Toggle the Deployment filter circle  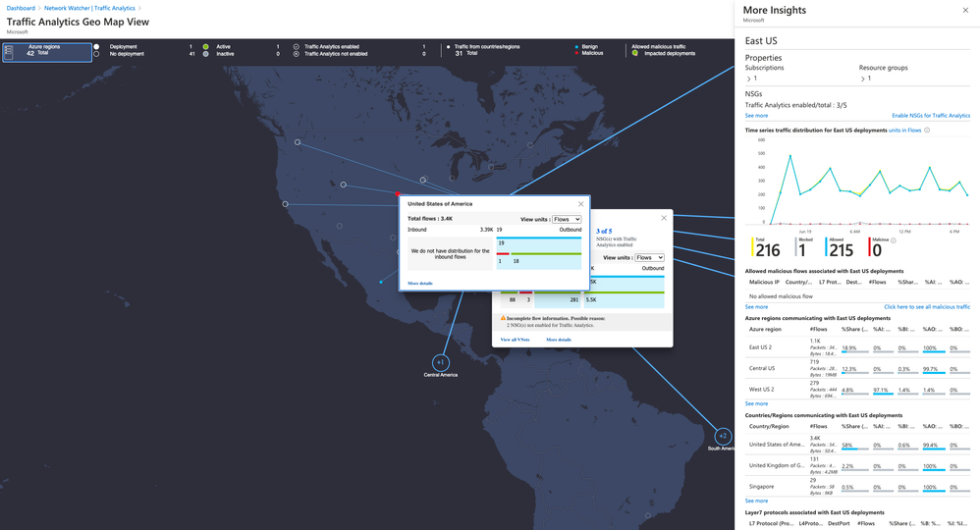[x=96, y=46]
